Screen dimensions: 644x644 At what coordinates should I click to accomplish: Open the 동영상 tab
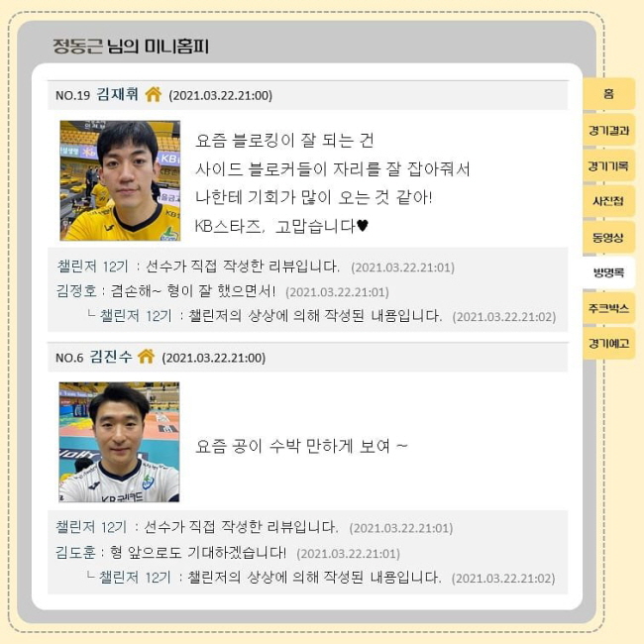pyautogui.click(x=608, y=238)
